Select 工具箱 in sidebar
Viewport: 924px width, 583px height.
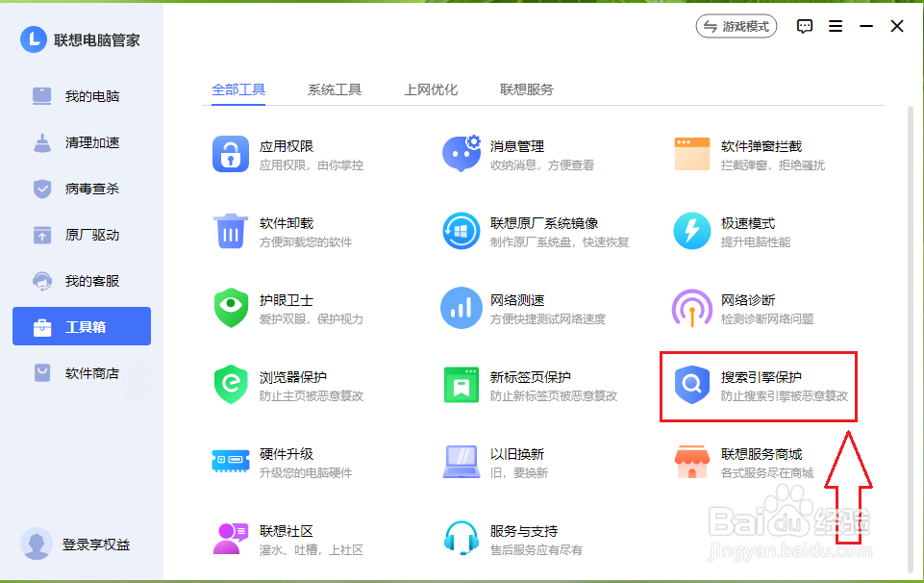point(82,326)
